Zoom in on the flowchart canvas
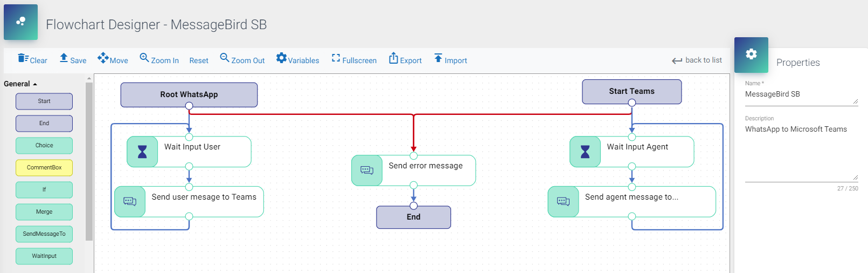868x273 pixels. tap(144, 58)
